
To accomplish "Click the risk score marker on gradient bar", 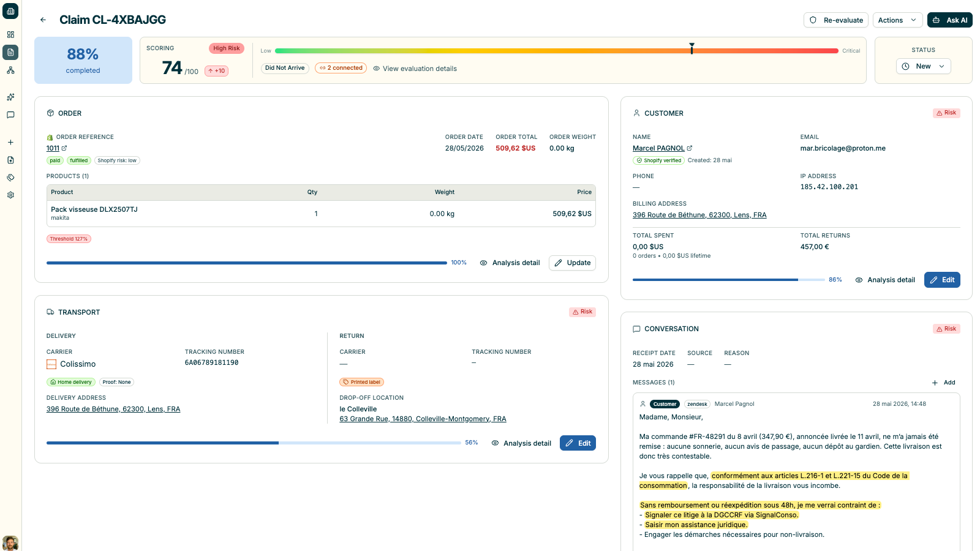I will point(692,49).
